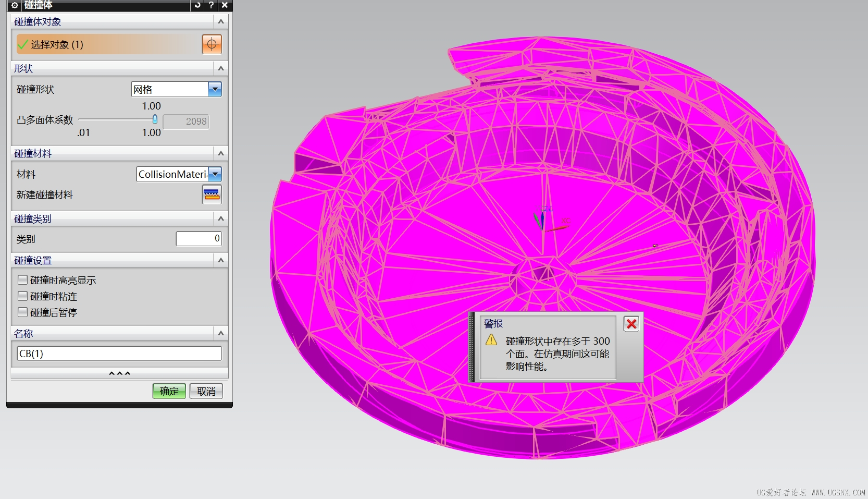Click the 名称 field containing CB(1)

(119, 354)
